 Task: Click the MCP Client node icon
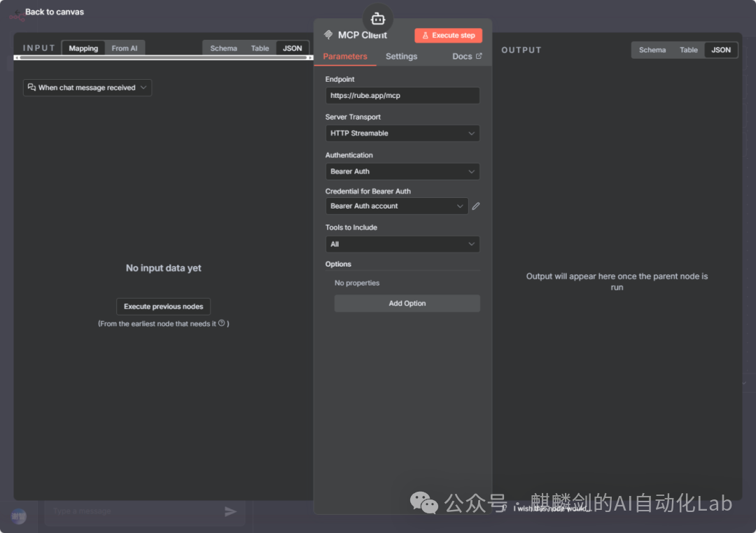pyautogui.click(x=328, y=35)
